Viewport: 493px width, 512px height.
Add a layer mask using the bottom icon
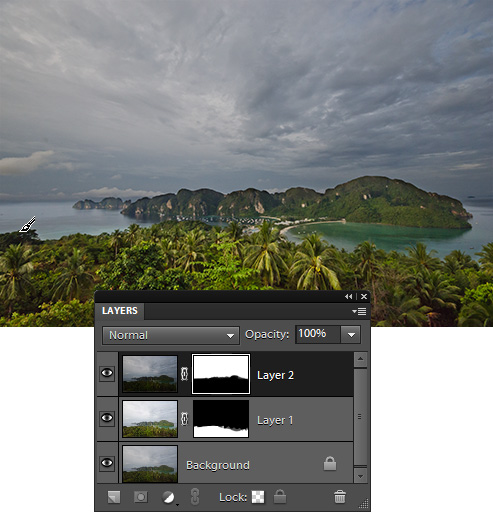coord(141,497)
